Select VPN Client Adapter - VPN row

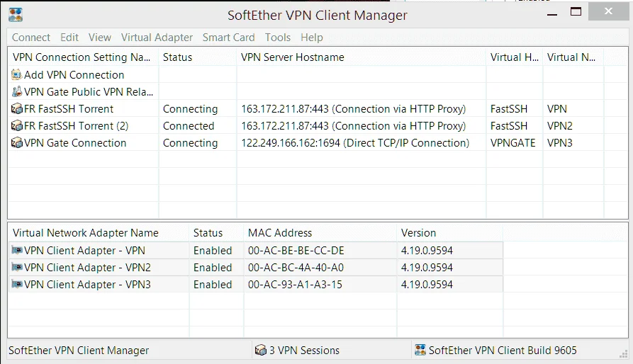tap(256, 250)
